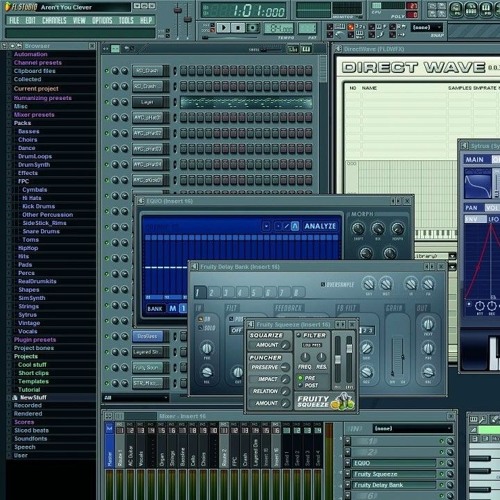Stop playback with the Stop button
Screen dimensions: 500x500
point(238,28)
